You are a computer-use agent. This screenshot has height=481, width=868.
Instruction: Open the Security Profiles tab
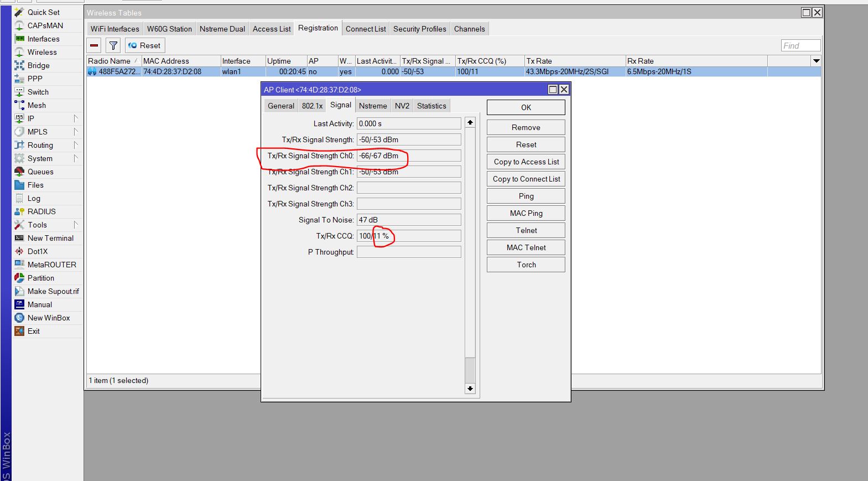(x=420, y=29)
